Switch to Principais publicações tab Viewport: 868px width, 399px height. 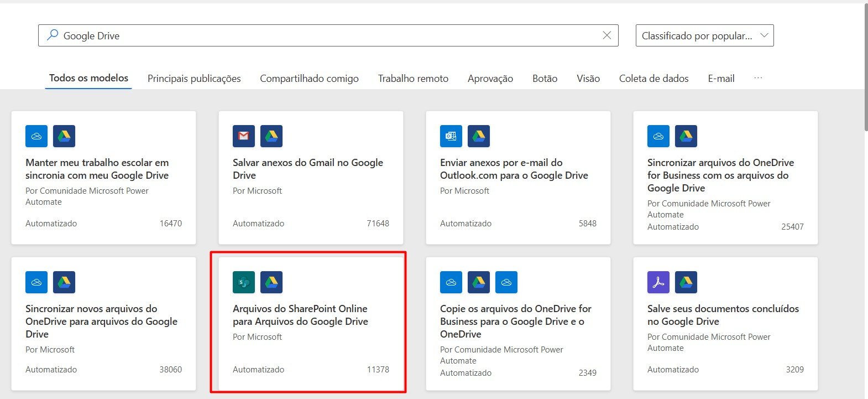194,79
